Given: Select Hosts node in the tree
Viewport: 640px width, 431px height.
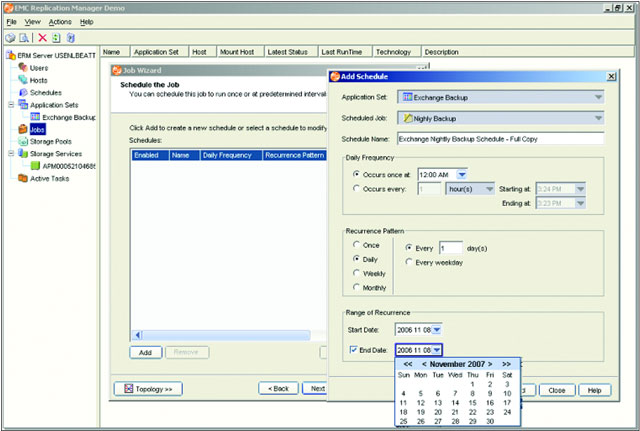Looking at the screenshot, I should (38, 80).
